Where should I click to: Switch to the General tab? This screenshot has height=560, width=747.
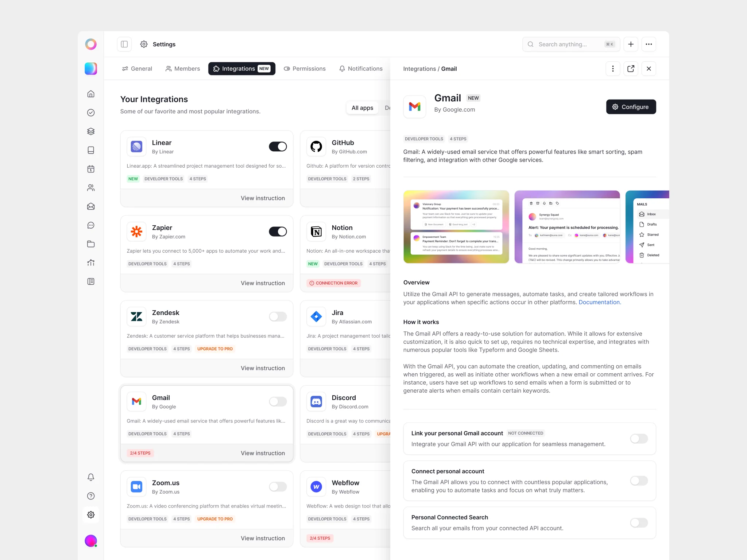(137, 69)
